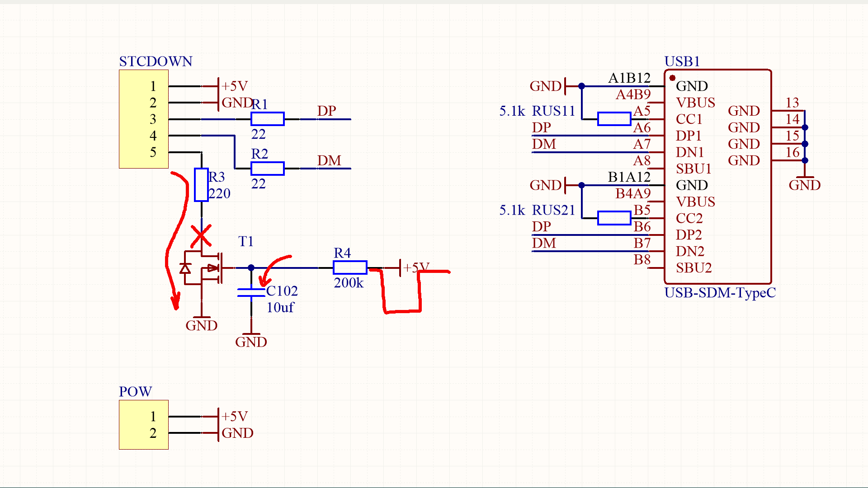
Task: Select resistor R1 on the DP line
Action: click(267, 119)
